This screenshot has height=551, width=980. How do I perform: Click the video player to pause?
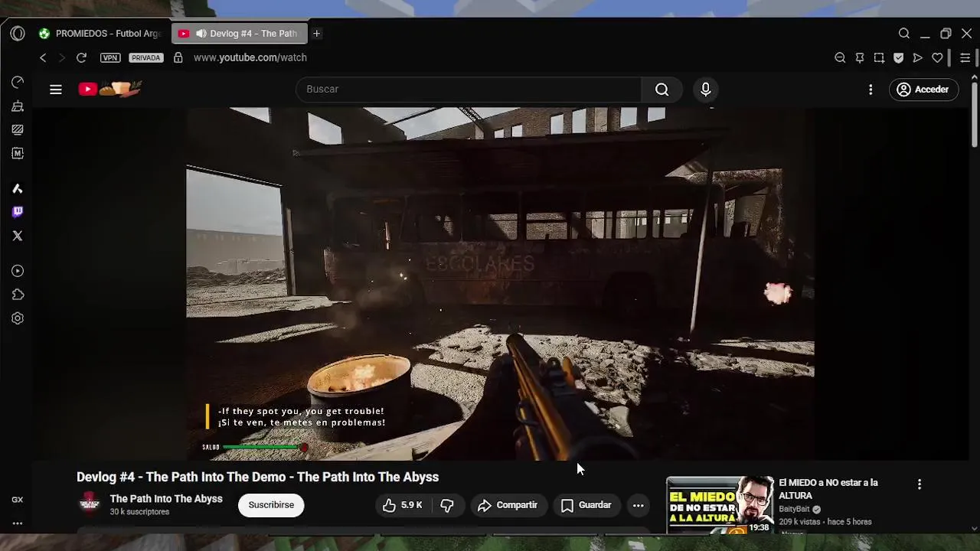500,283
